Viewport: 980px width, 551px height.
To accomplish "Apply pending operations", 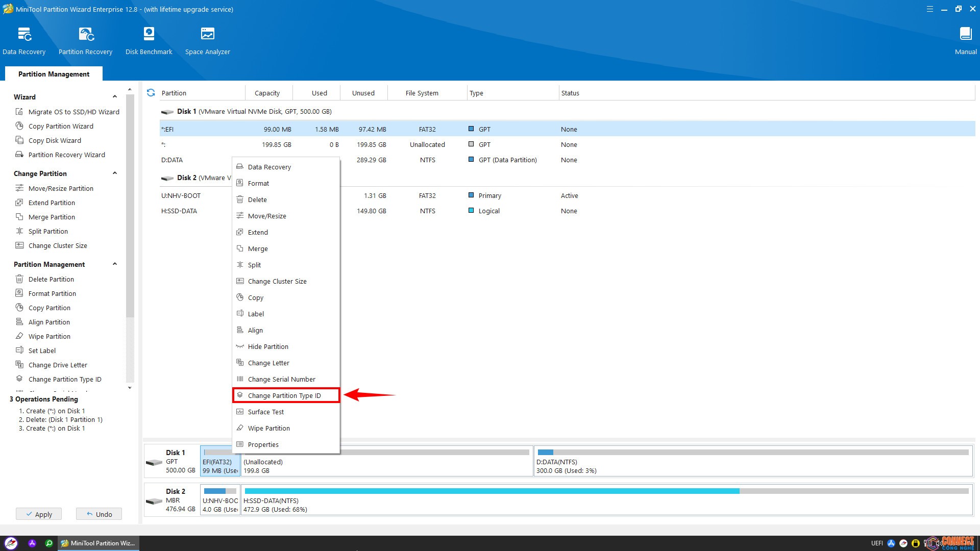I will [39, 514].
